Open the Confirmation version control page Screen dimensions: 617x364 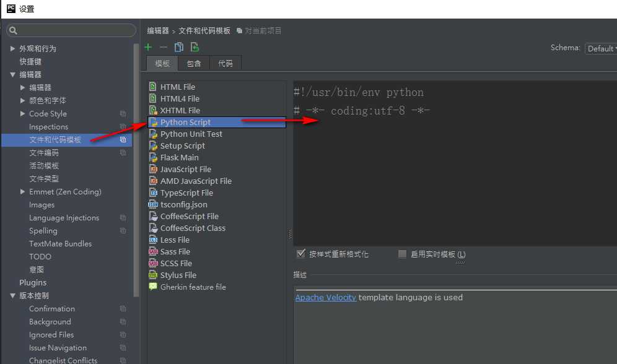pos(52,308)
